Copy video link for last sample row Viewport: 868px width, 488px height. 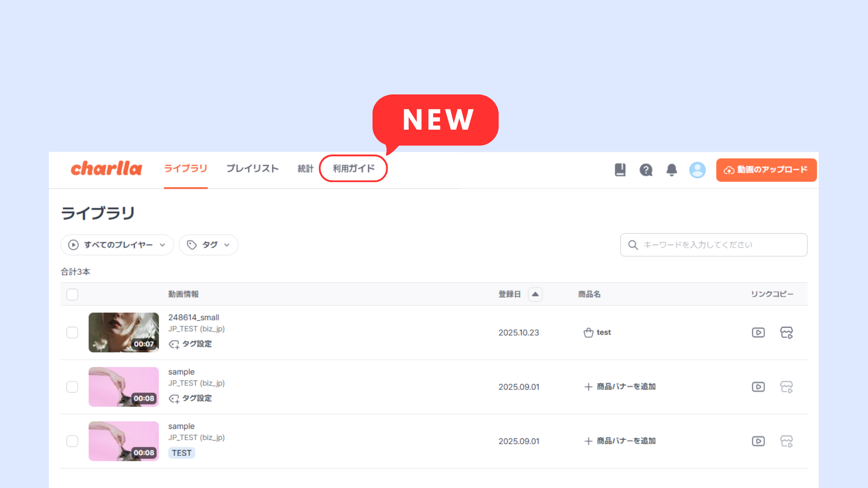(758, 441)
